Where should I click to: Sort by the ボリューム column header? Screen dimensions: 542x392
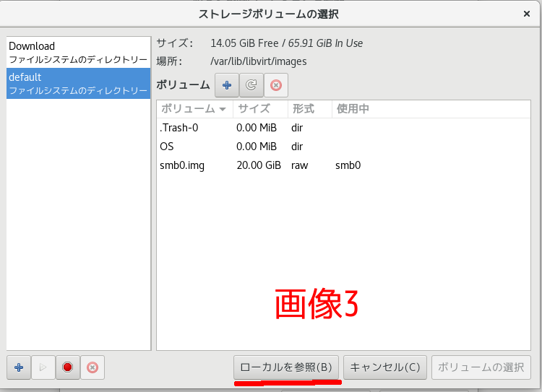(x=194, y=109)
